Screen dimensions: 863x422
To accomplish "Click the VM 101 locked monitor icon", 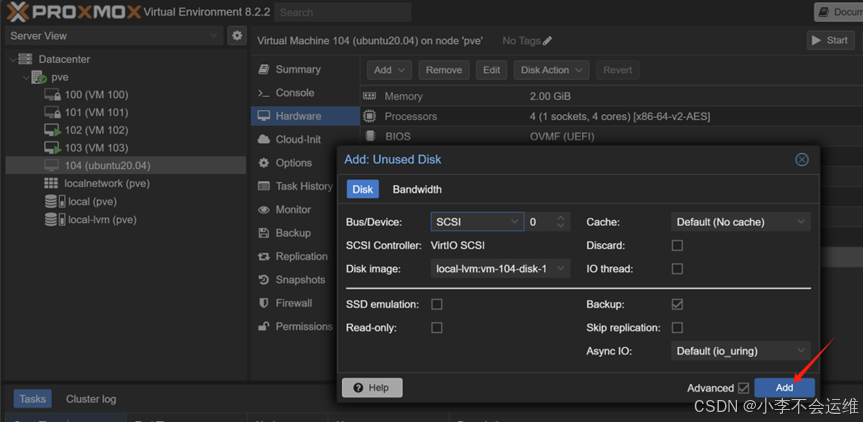I will [52, 112].
